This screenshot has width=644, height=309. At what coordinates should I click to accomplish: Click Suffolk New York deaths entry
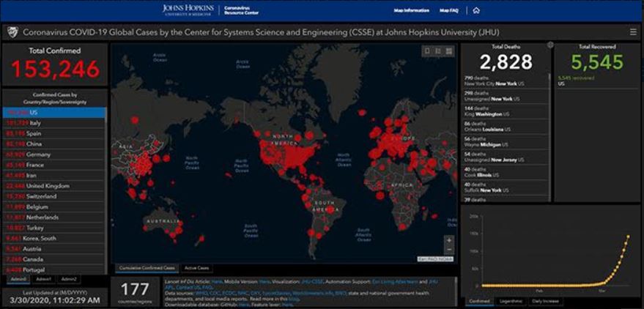click(x=506, y=187)
